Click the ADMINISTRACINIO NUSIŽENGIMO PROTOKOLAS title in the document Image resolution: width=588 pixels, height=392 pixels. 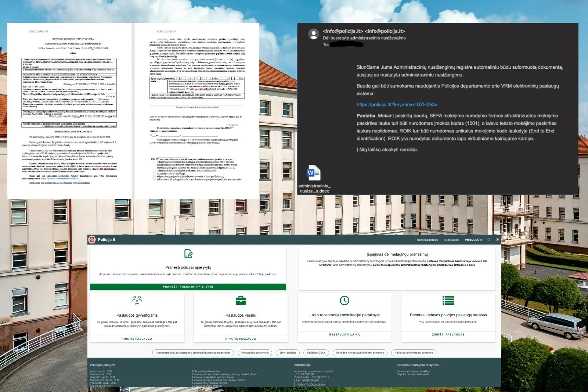click(73, 43)
